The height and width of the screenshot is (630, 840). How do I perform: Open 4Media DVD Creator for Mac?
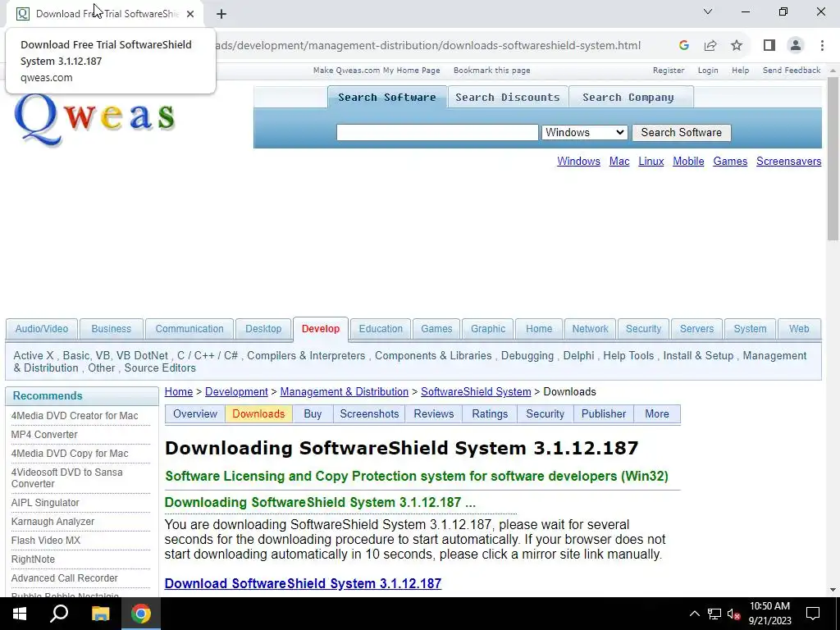coord(75,416)
